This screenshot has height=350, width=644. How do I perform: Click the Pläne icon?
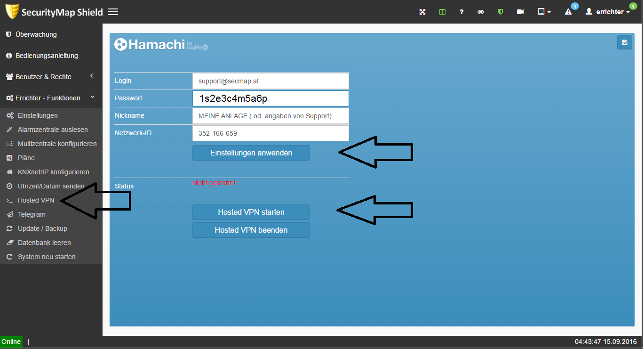(x=9, y=158)
